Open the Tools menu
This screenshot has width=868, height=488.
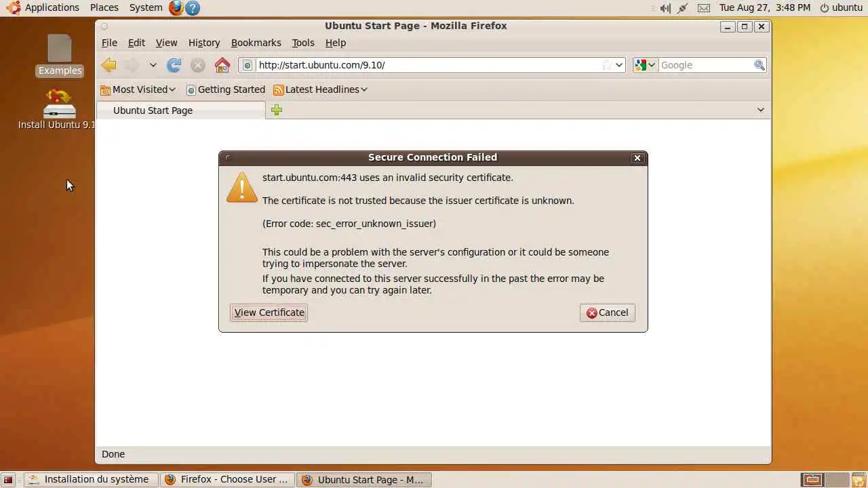[x=303, y=43]
